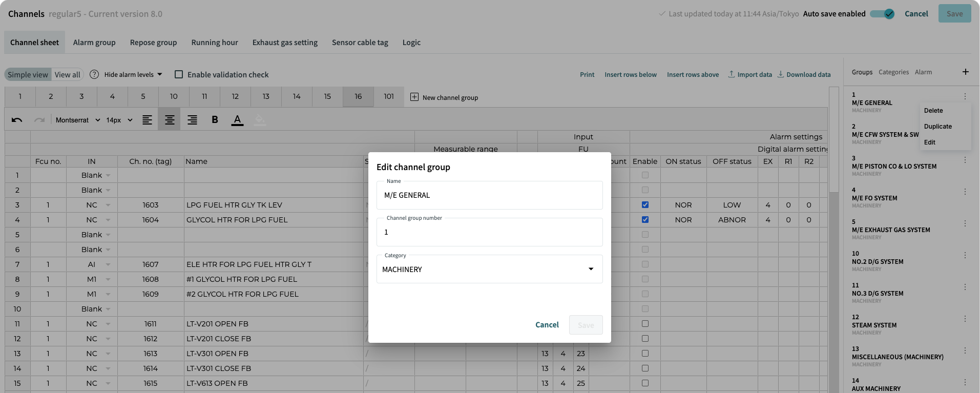Click the fill color bucket icon
The height and width of the screenshot is (393, 980).
(260, 120)
